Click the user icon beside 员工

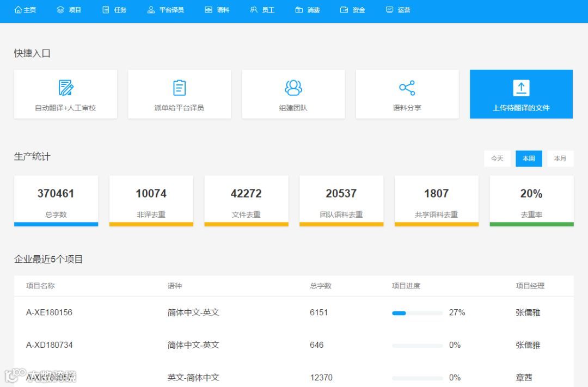click(x=254, y=10)
